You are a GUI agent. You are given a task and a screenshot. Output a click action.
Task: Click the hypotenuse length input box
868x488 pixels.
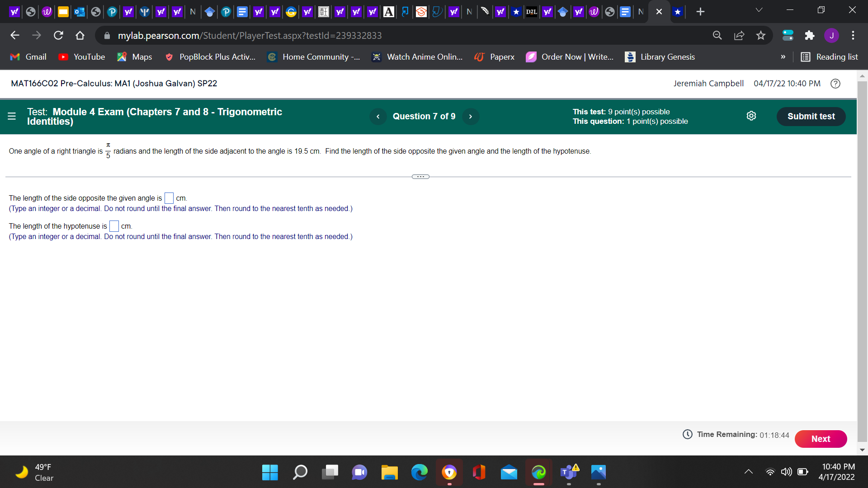pos(114,226)
